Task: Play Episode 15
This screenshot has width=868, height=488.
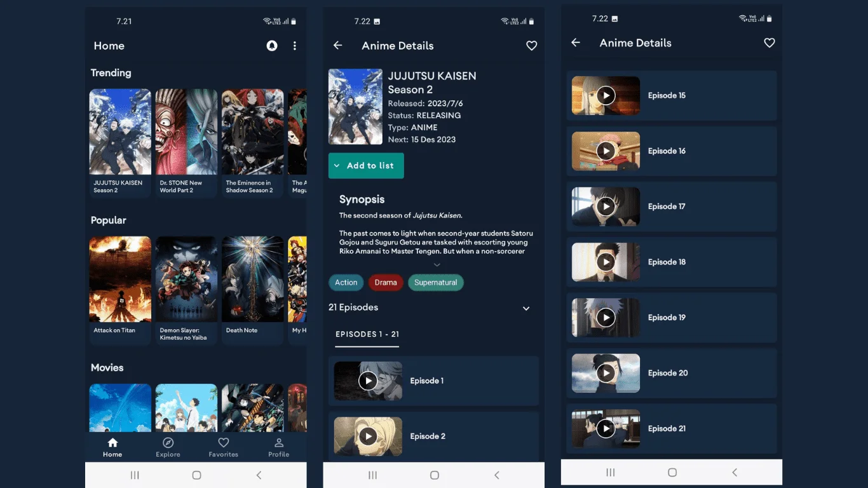Action: (606, 95)
